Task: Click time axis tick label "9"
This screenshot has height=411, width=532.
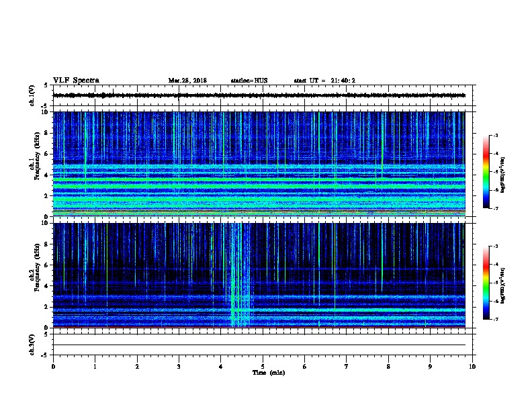Action: pyautogui.click(x=430, y=367)
